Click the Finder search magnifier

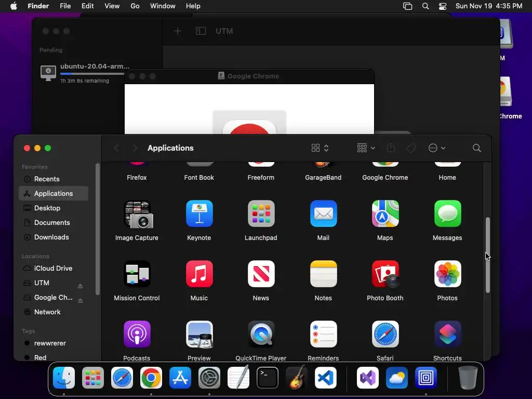(x=477, y=148)
